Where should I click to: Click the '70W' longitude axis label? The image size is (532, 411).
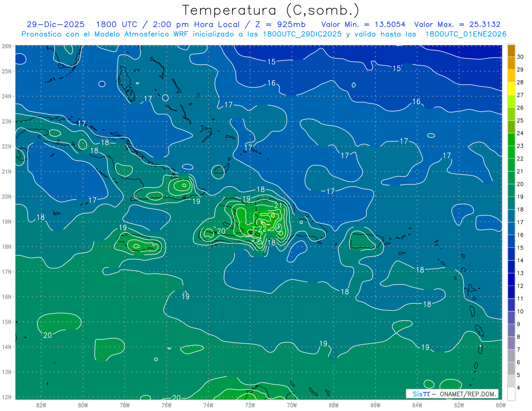(292, 405)
